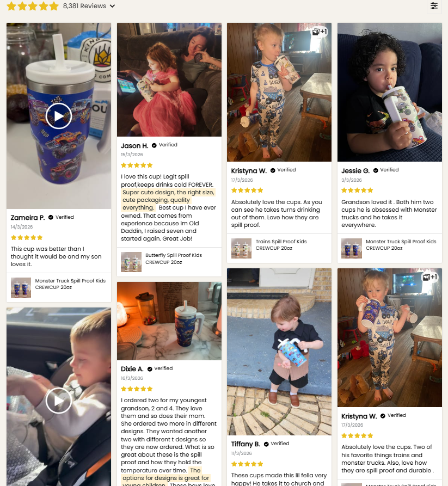Play the video of boy in car seat
The image size is (448, 486).
click(x=59, y=401)
